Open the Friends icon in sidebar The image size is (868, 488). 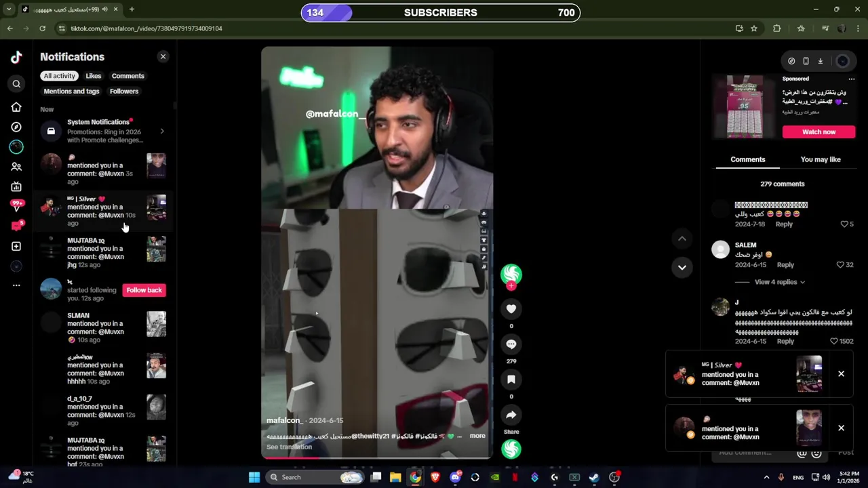click(x=16, y=167)
